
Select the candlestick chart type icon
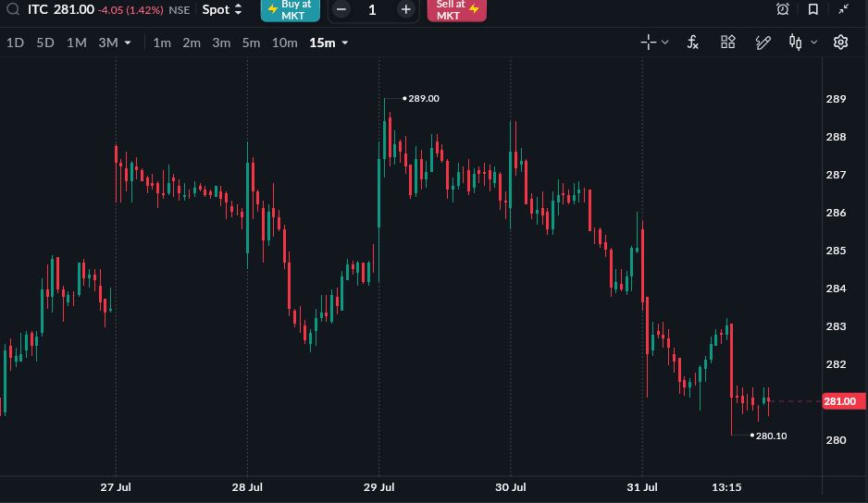coord(796,42)
